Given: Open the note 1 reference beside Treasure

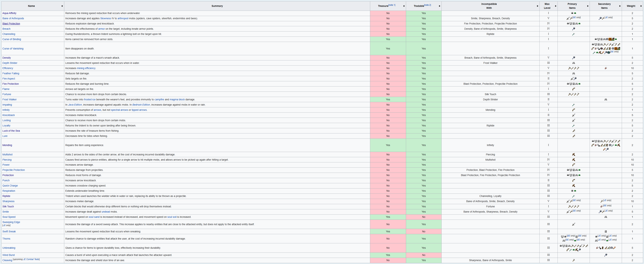Looking at the screenshot, I should tap(392, 5).
